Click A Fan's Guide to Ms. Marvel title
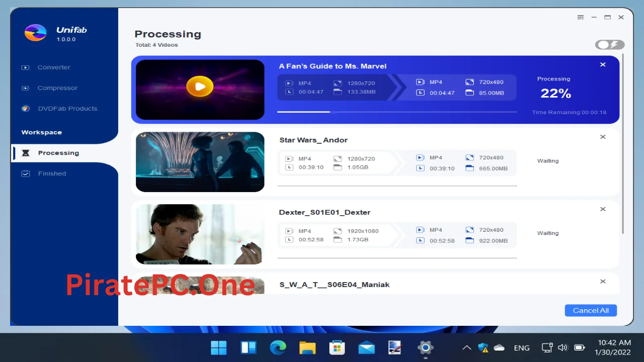644x362 pixels. [333, 66]
